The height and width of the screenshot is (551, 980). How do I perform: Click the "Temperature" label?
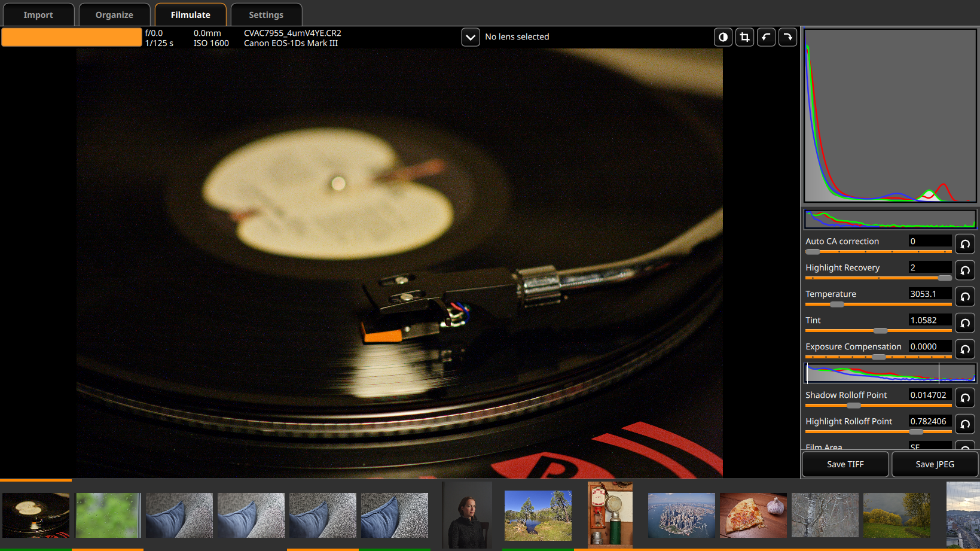(831, 294)
